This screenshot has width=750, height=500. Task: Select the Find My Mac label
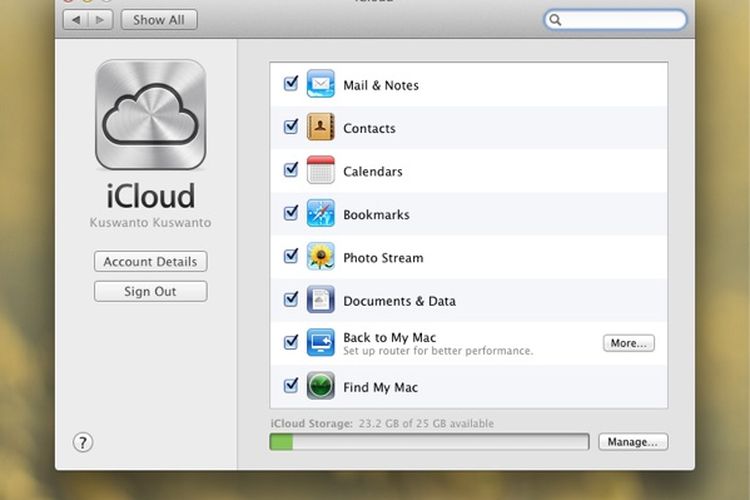point(380,387)
